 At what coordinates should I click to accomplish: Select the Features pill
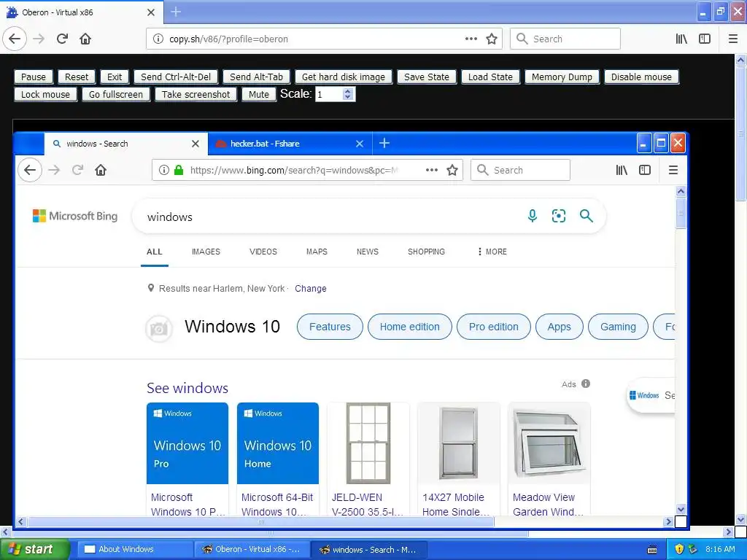tap(330, 327)
